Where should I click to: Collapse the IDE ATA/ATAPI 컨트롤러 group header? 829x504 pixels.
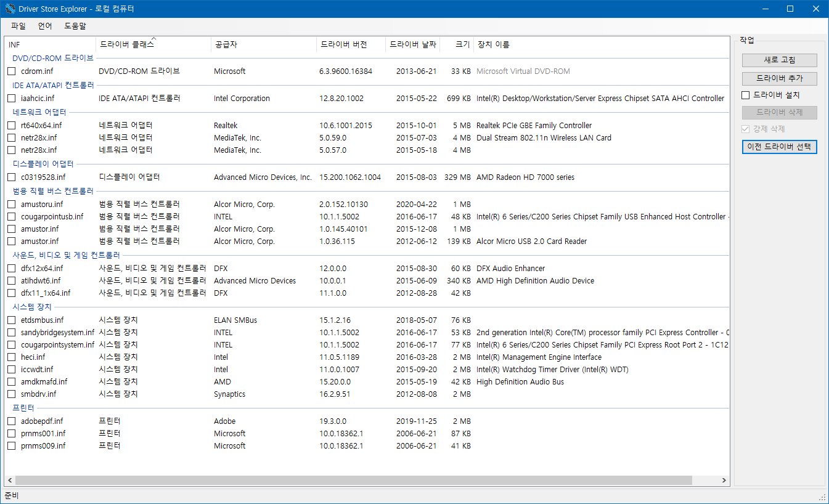[53, 86]
